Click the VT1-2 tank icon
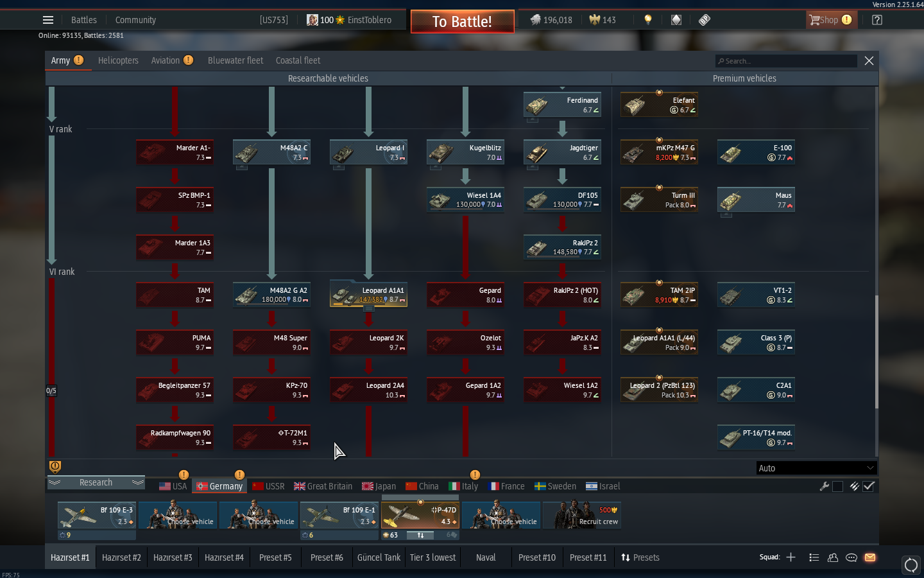 pos(731,295)
